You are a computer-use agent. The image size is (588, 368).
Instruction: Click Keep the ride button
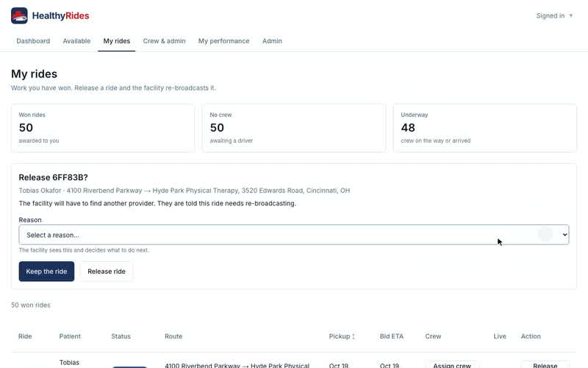tap(46, 272)
